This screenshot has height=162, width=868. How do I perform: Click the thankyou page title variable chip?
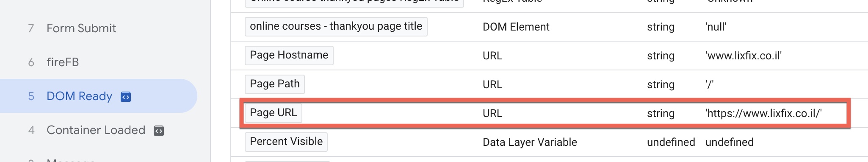[x=336, y=26]
